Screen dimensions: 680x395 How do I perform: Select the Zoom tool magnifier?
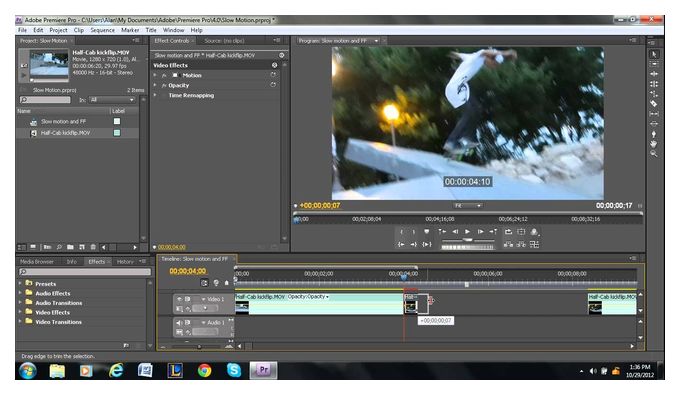tap(654, 153)
